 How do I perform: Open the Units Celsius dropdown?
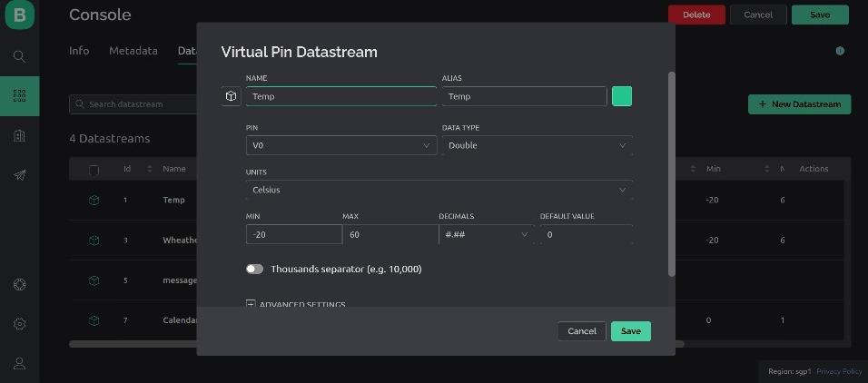point(439,190)
